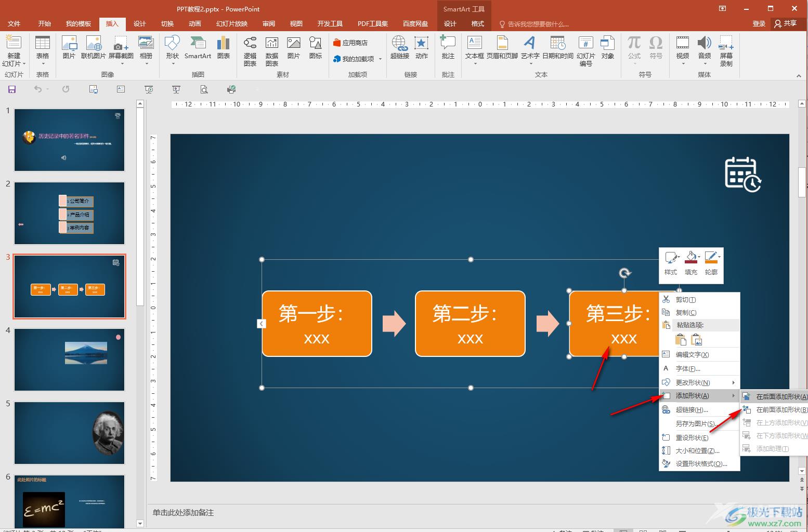Insert a new slide

pyautogui.click(x=14, y=51)
